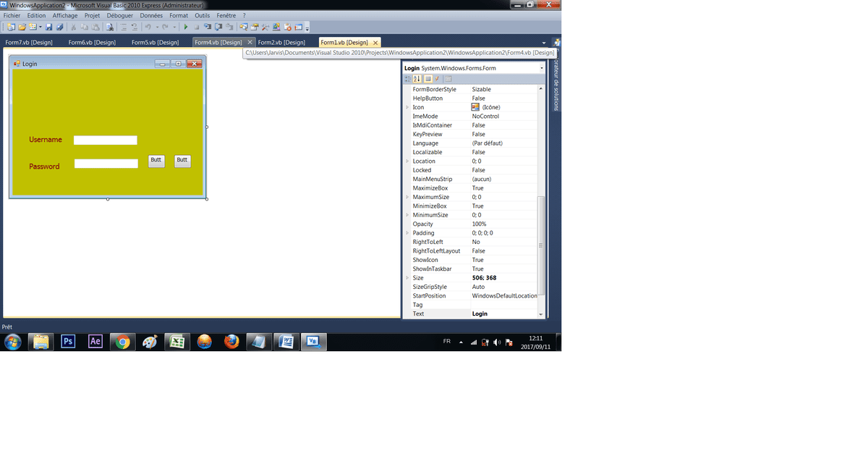This screenshot has height=459, width=868.
Task: Open the Affichage menu
Action: (x=65, y=15)
